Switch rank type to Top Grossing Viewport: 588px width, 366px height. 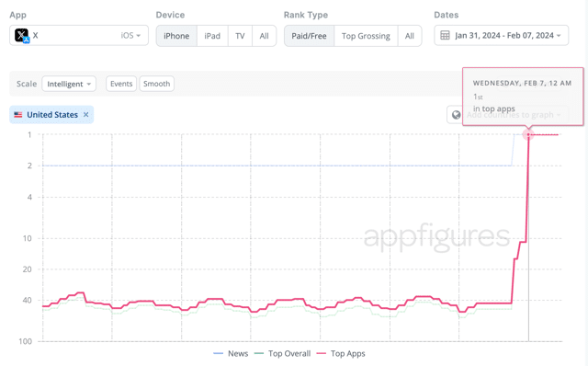[366, 36]
